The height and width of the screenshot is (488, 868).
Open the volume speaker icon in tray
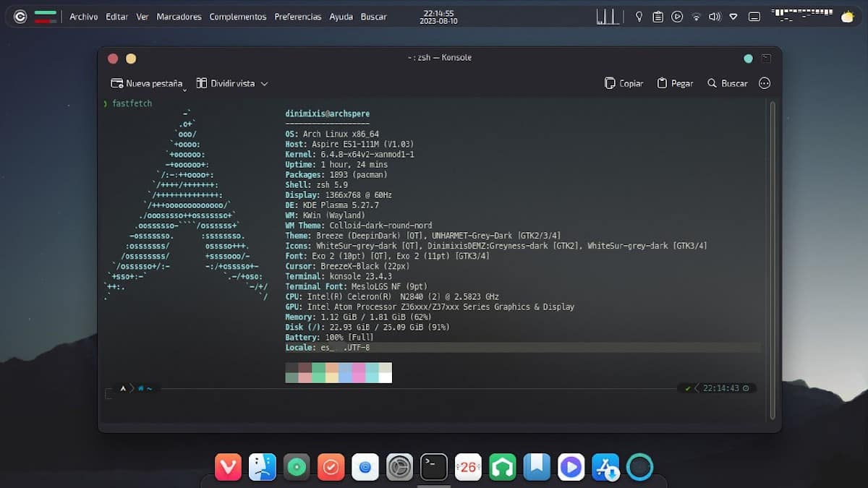pos(715,16)
